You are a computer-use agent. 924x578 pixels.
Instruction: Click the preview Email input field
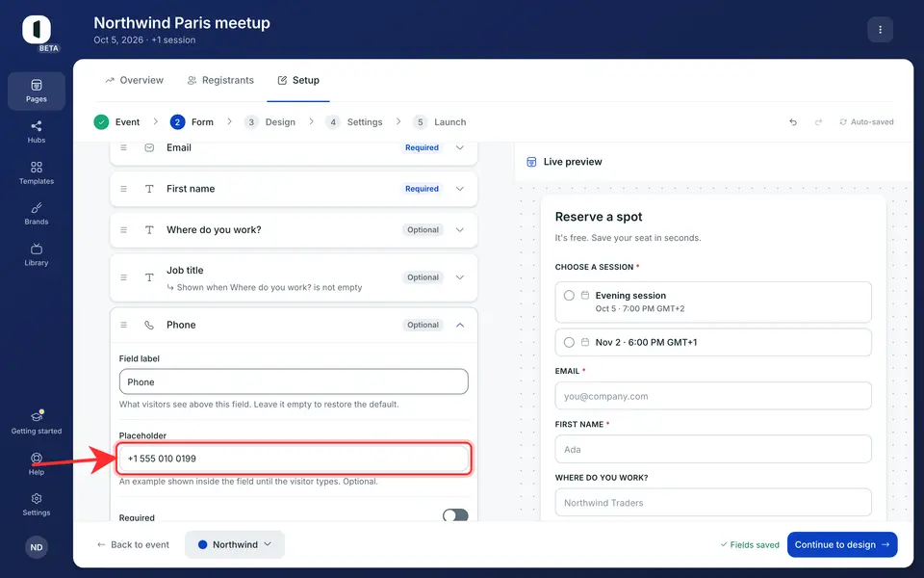pos(713,396)
